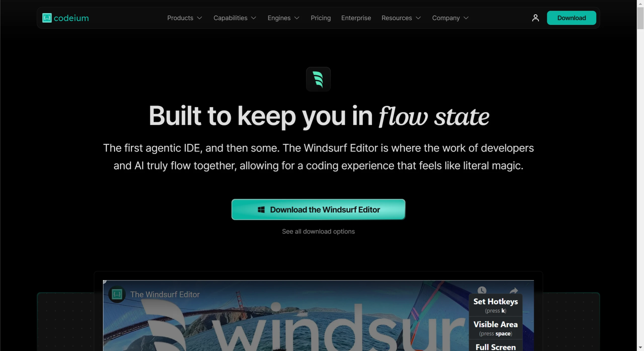
Task: Expand the Products dropdown menu
Action: (184, 18)
